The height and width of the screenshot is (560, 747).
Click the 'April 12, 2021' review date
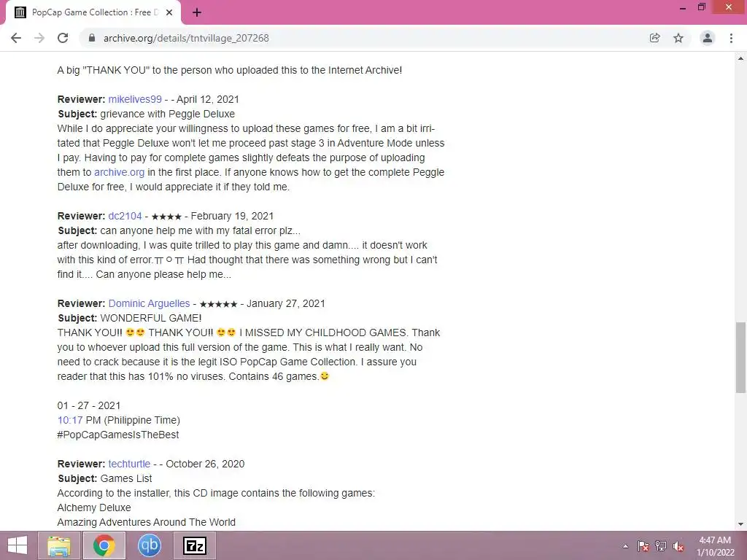pos(208,99)
